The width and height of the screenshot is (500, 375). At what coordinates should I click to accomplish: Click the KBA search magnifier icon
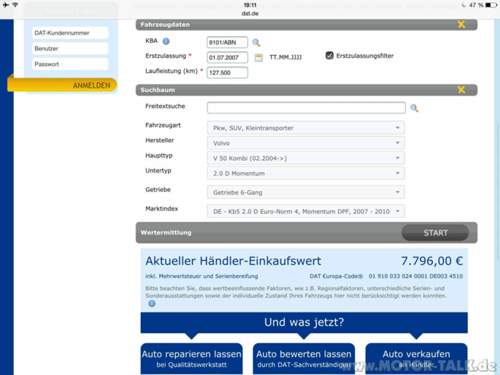(x=256, y=42)
